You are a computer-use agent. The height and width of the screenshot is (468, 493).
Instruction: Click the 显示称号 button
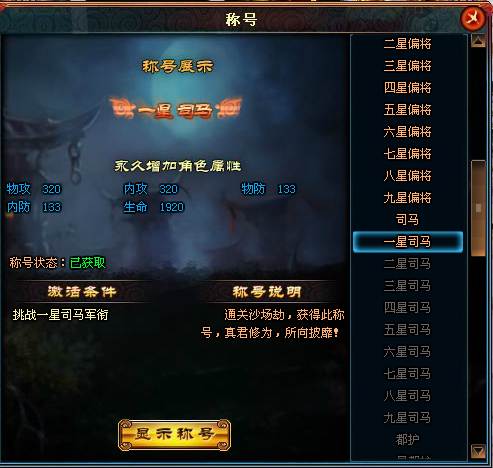pyautogui.click(x=174, y=434)
